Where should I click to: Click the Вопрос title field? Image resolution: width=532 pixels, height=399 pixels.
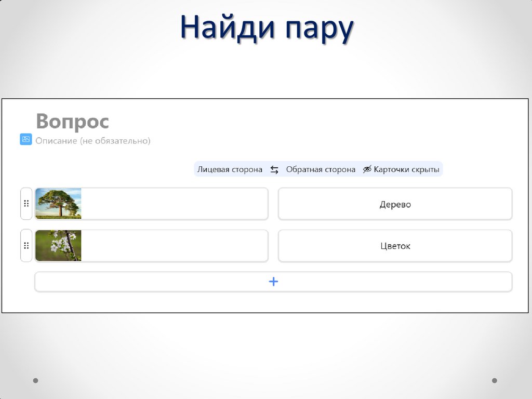click(72, 121)
